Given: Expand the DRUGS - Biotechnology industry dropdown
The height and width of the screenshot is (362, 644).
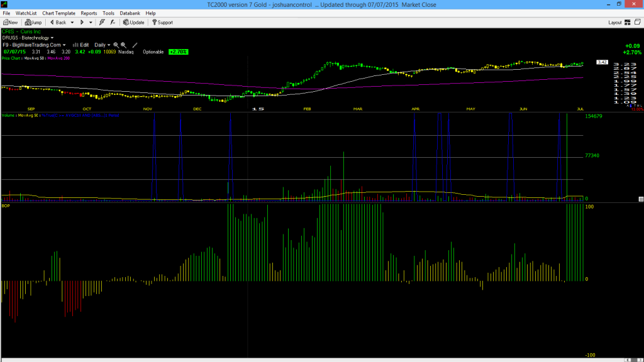Looking at the screenshot, I should coord(28,38).
